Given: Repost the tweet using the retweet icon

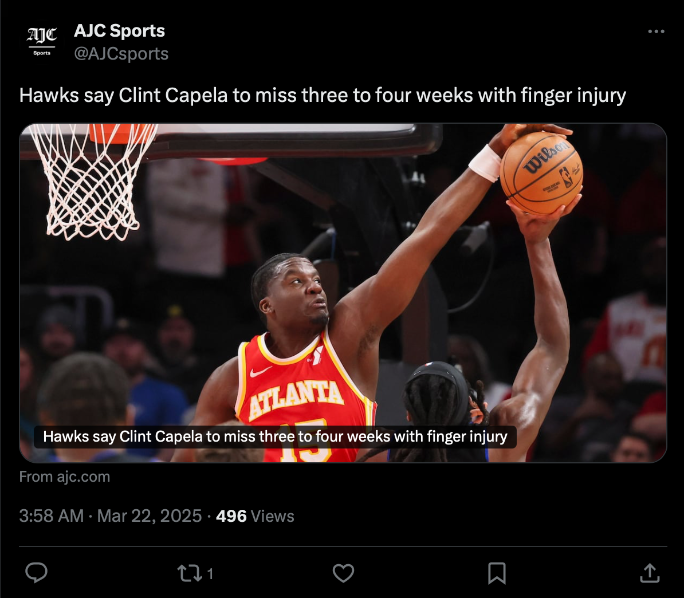Looking at the screenshot, I should pyautogui.click(x=189, y=573).
